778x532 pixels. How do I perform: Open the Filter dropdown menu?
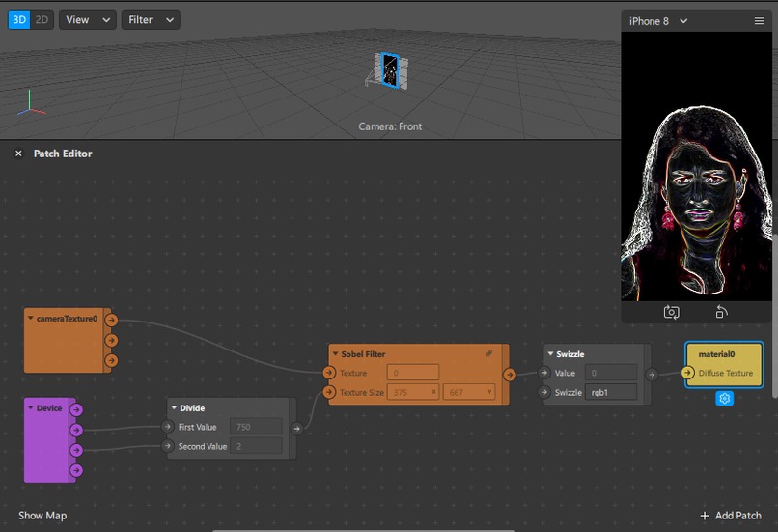151,20
